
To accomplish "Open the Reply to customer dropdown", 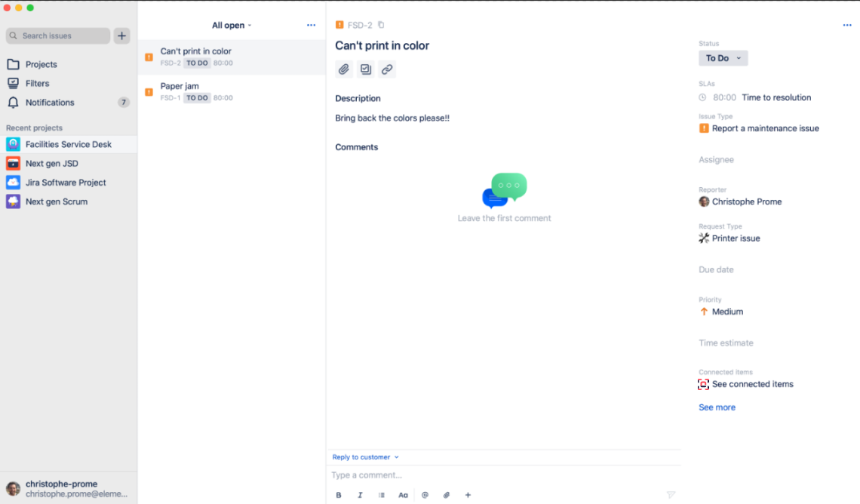I will (x=365, y=457).
